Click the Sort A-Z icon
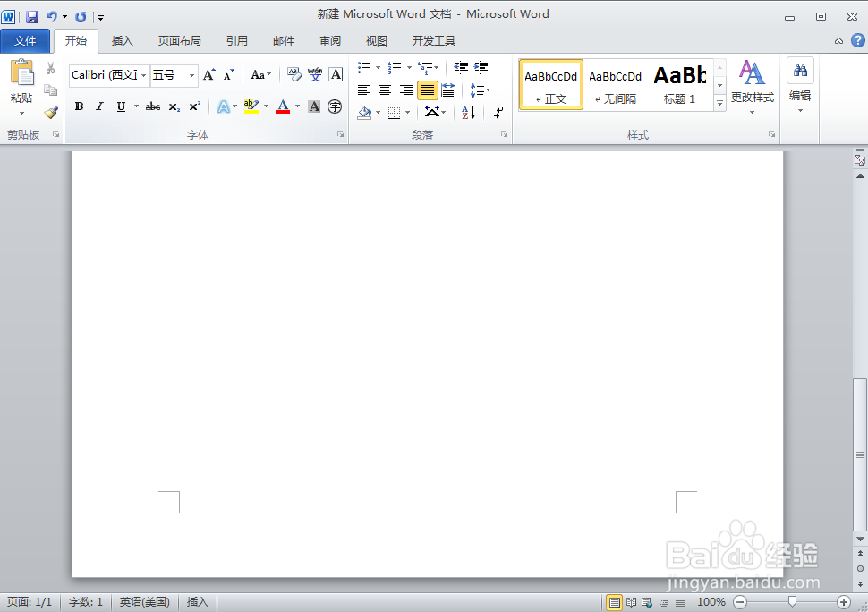The width and height of the screenshot is (868, 612). tap(468, 113)
